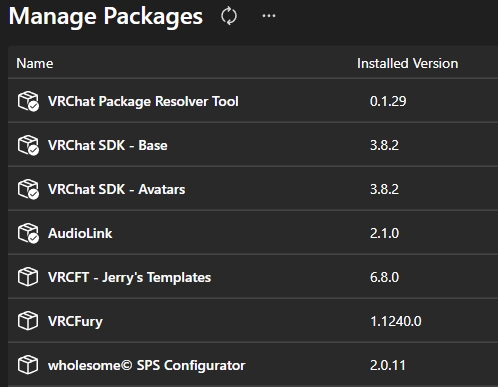Select the VRCFury package name
The image size is (498, 387).
(75, 322)
